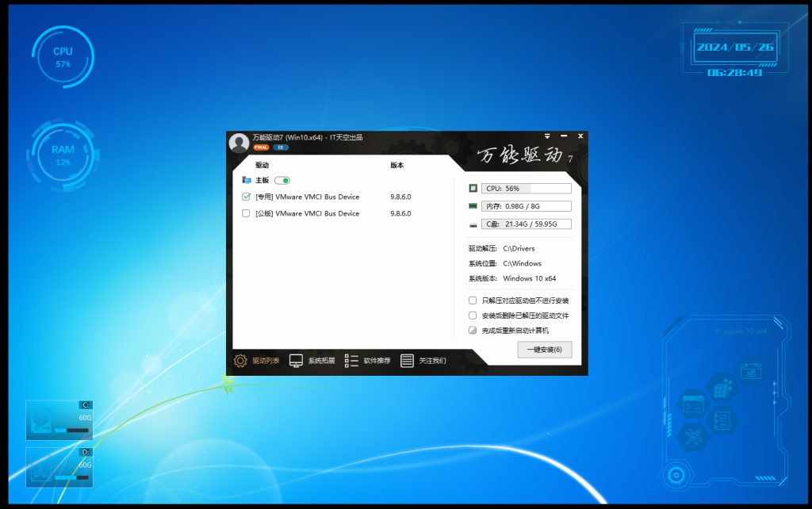Uncheck [专用] VMware VMCI Bus Device
The width and height of the screenshot is (812, 509).
click(x=246, y=197)
